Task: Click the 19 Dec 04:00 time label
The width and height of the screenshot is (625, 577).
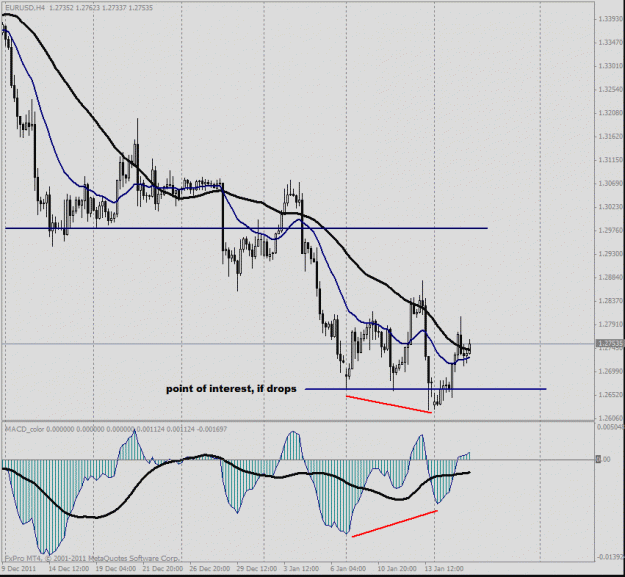Action: pyautogui.click(x=116, y=569)
